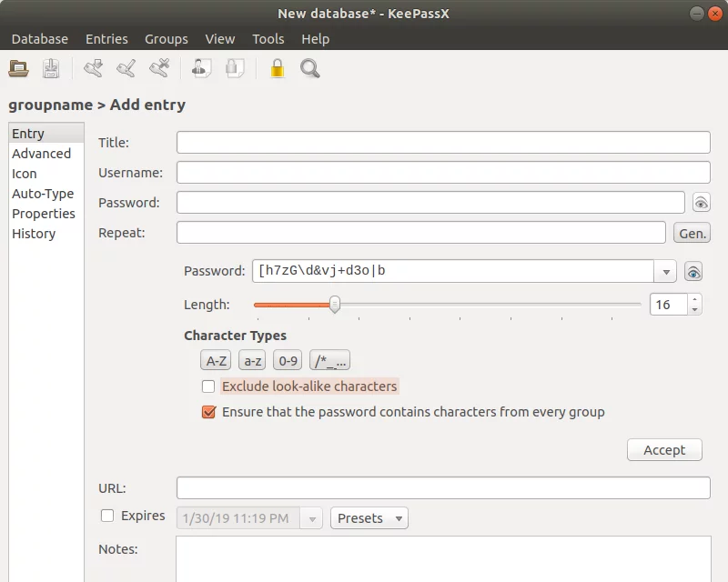Viewport: 728px width, 582px height.
Task: Click in the Repeat password field
Action: pyautogui.click(x=421, y=233)
